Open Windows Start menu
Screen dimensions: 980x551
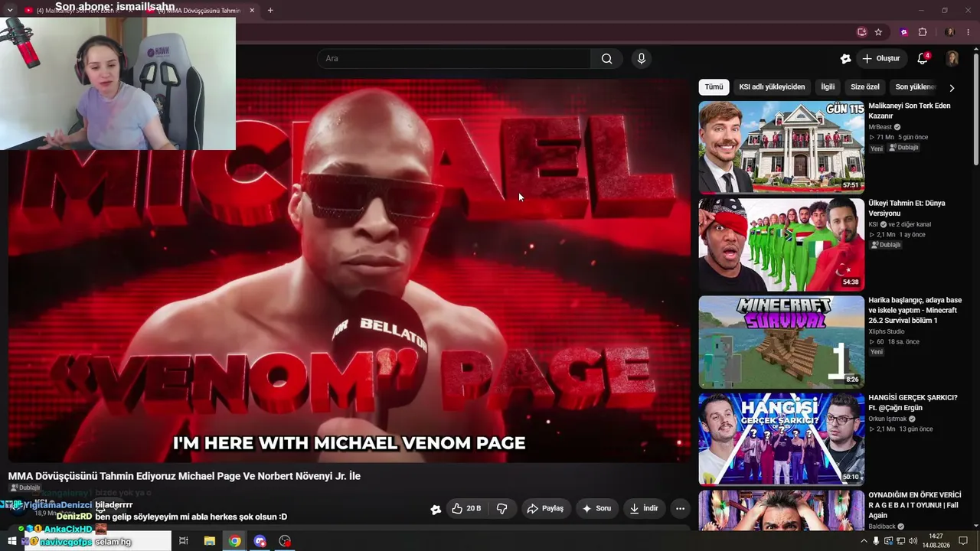pyautogui.click(x=11, y=541)
